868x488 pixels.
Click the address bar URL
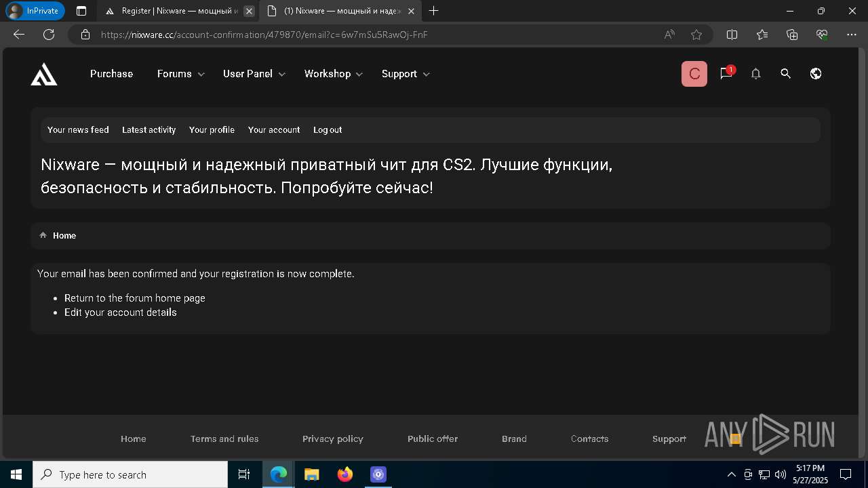coord(264,35)
